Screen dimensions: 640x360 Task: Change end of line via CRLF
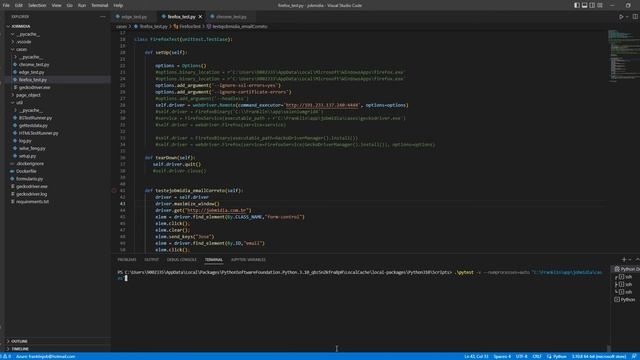click(537, 357)
